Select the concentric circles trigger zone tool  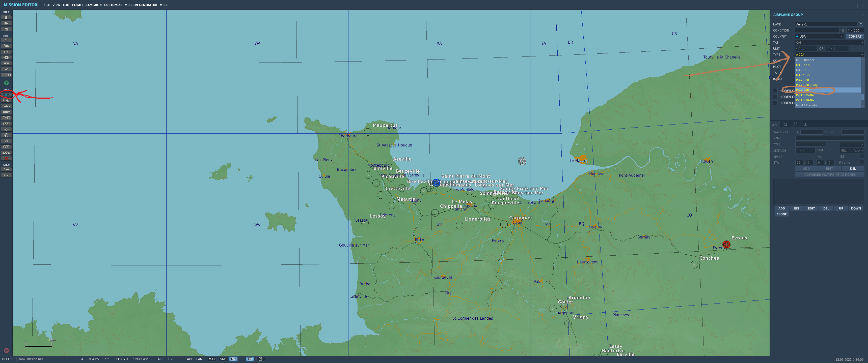(x=6, y=135)
